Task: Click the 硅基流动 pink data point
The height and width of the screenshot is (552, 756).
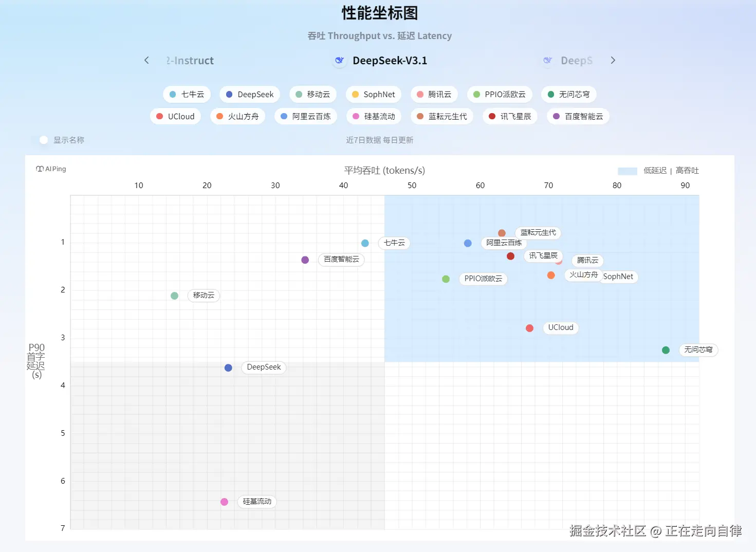Action: point(225,502)
